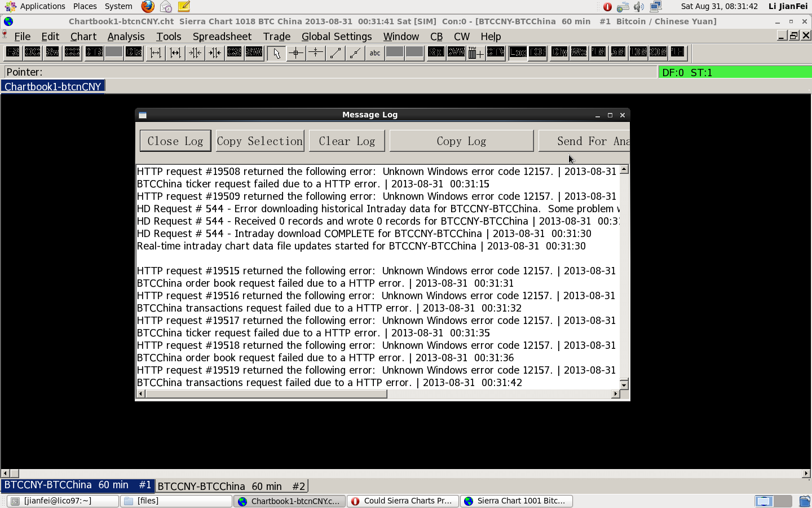Select the pointer arrow tool
Image resolution: width=812 pixels, height=508 pixels.
[x=276, y=53]
